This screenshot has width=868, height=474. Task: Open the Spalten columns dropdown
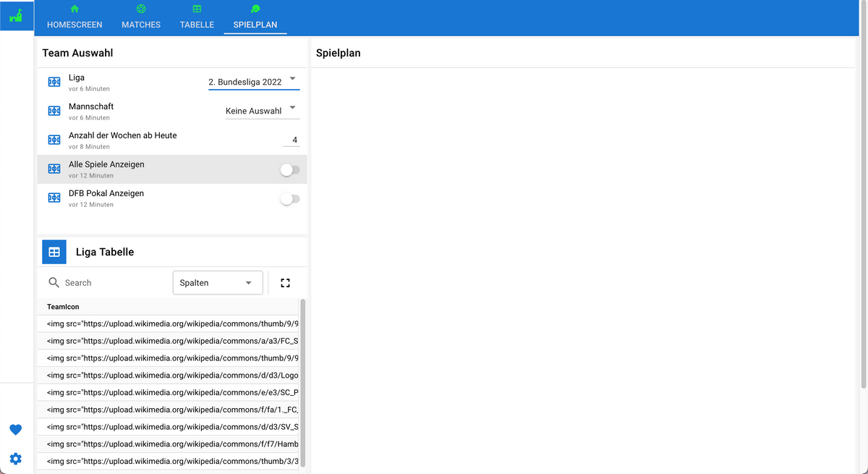pyautogui.click(x=218, y=283)
